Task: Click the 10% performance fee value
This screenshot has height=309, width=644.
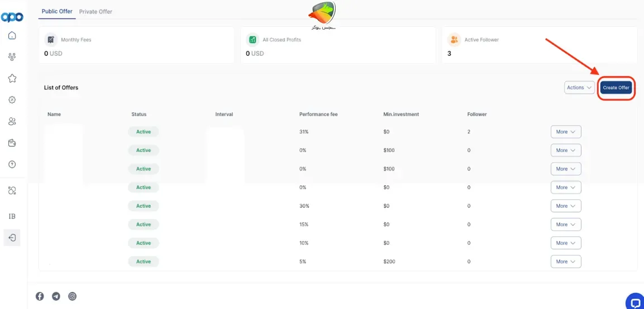Action: (304, 243)
